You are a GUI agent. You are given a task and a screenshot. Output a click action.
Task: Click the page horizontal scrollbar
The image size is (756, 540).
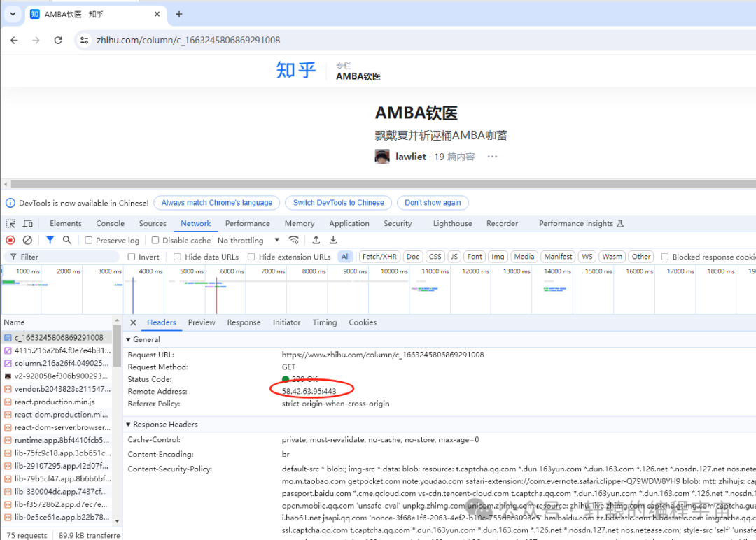pos(383,184)
